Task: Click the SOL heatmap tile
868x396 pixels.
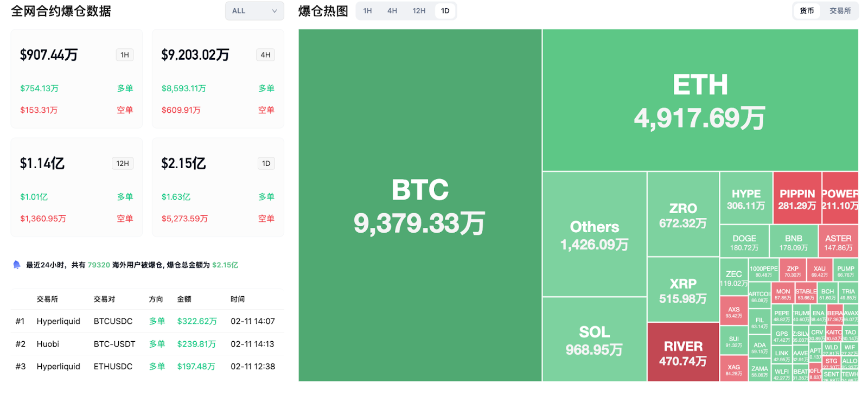Action: [594, 340]
